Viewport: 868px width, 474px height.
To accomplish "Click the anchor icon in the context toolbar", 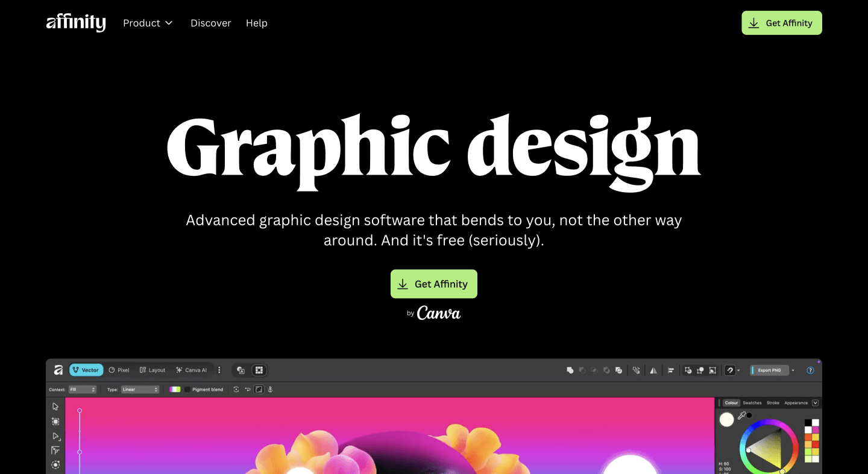I will point(270,389).
